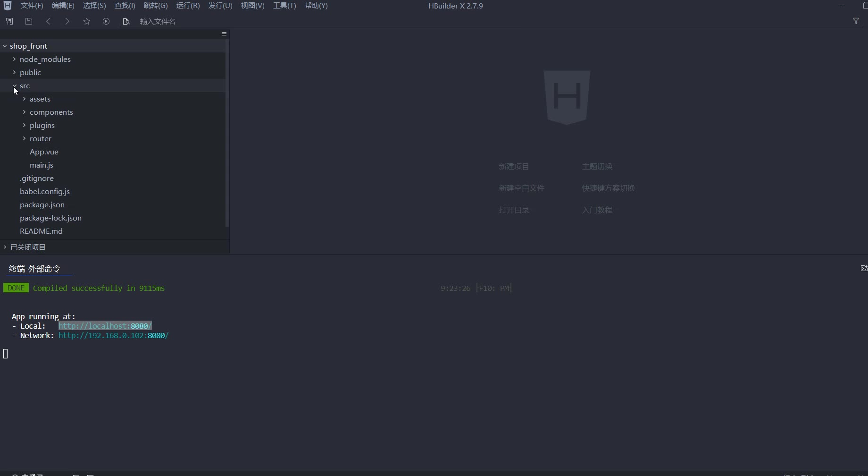
Task: Expand the components folder chevron
Action: pos(24,112)
